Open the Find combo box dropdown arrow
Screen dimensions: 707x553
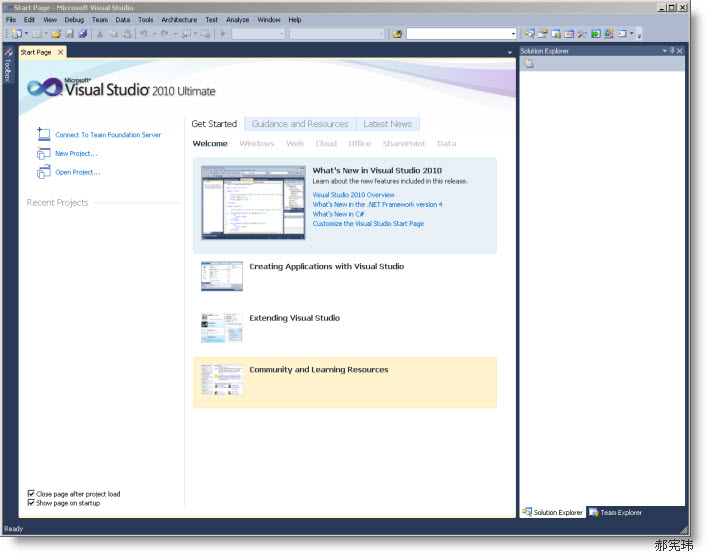[x=513, y=34]
